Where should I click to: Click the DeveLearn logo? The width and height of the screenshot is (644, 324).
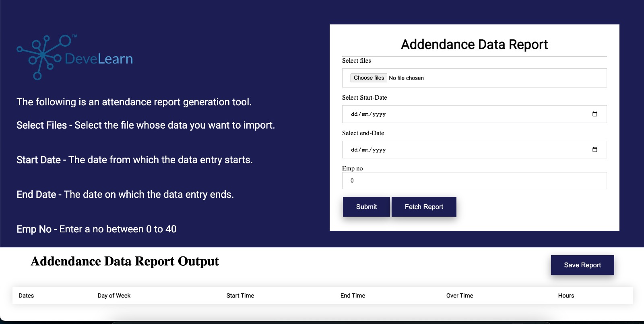75,57
